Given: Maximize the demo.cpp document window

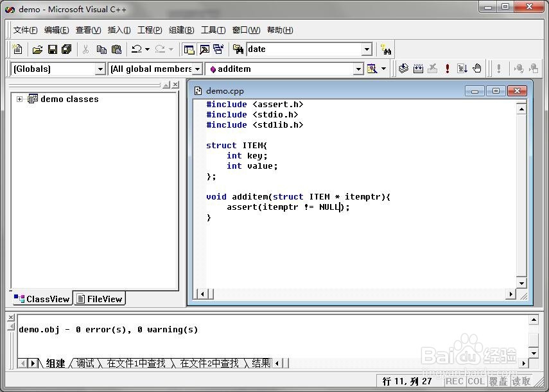Looking at the screenshot, I should [496, 91].
